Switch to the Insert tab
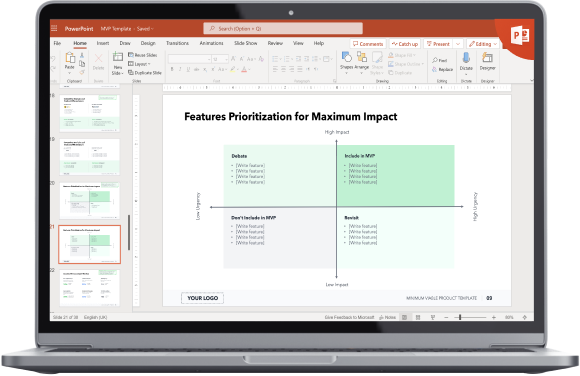580x376 pixels. (x=103, y=43)
